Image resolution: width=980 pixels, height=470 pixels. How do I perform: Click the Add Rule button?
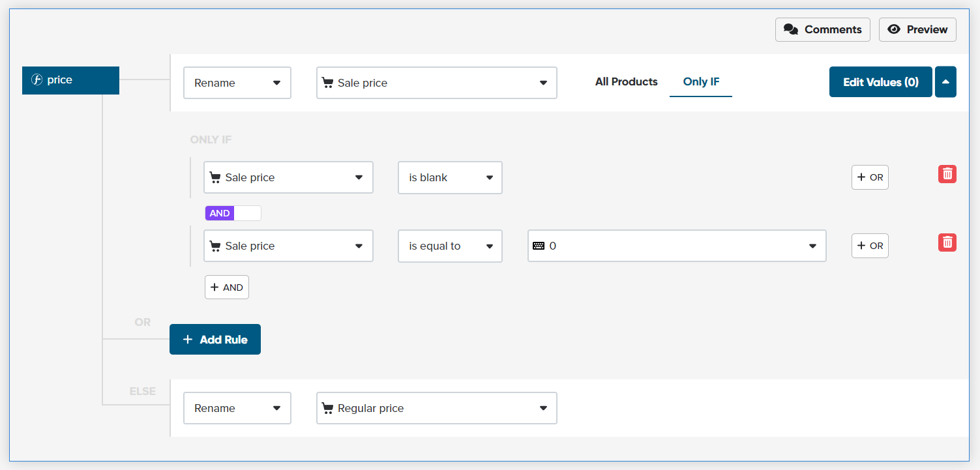(x=215, y=339)
